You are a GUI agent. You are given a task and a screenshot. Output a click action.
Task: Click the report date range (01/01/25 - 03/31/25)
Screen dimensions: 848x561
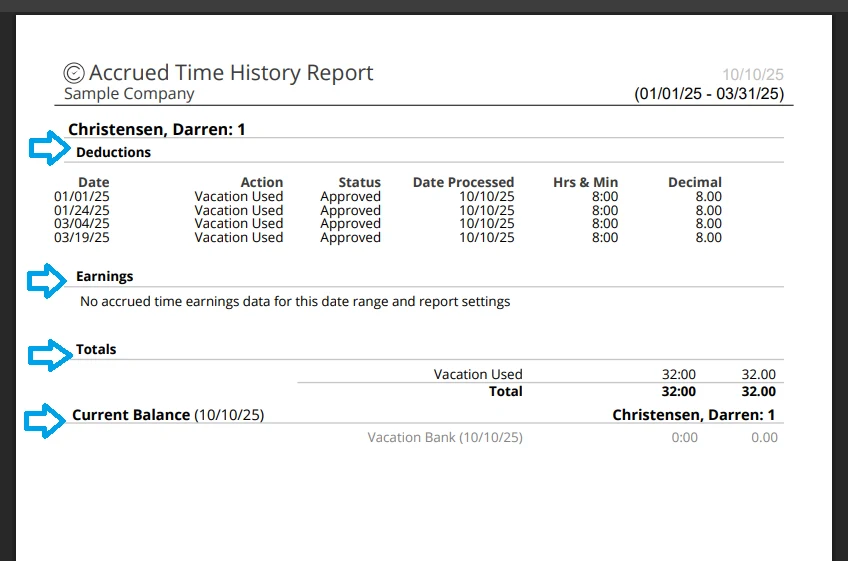point(709,94)
